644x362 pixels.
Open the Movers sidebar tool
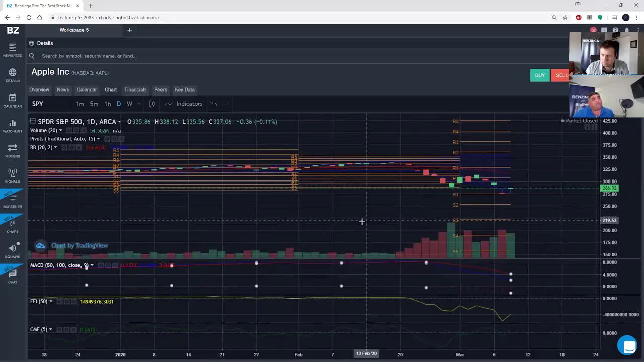[x=13, y=151]
